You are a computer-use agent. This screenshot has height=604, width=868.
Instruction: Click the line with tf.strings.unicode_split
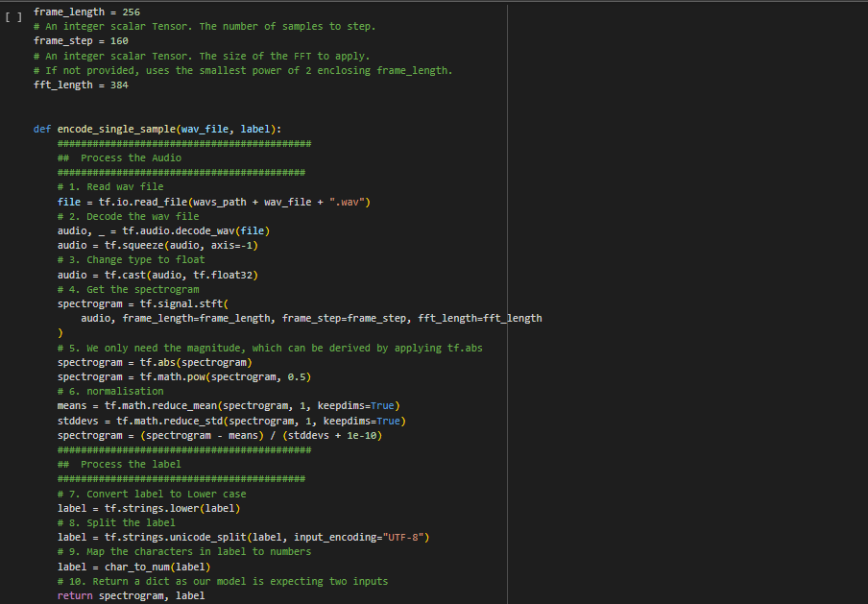point(244,537)
